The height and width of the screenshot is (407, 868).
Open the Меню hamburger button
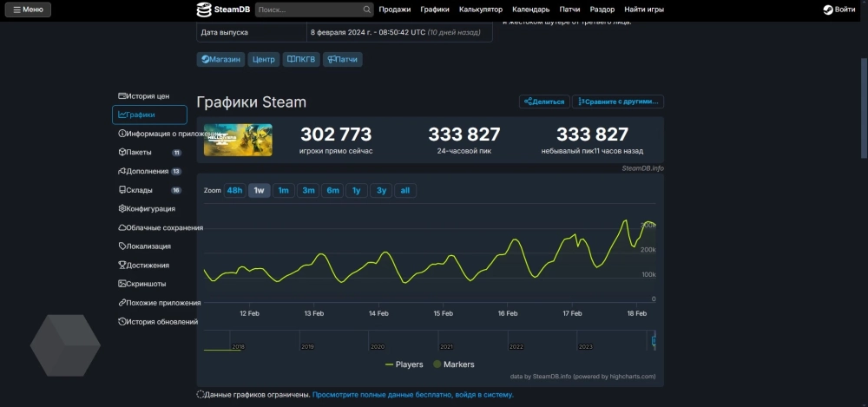click(x=28, y=10)
